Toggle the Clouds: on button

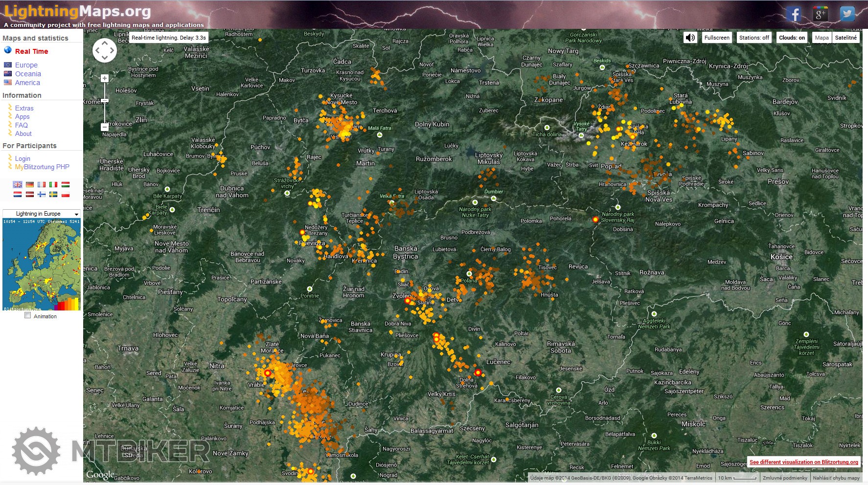point(792,38)
